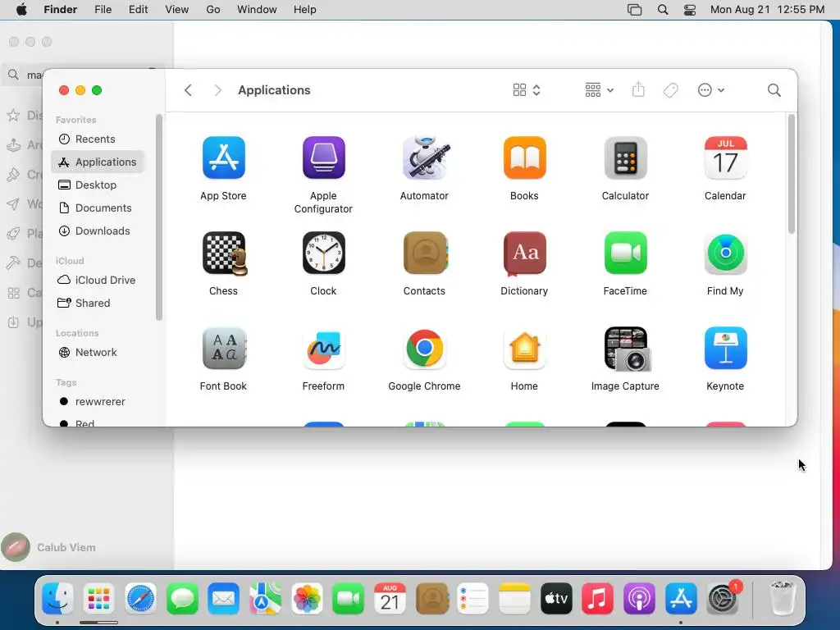Select the Calendar app in Applications folder
The height and width of the screenshot is (630, 840).
725,157
